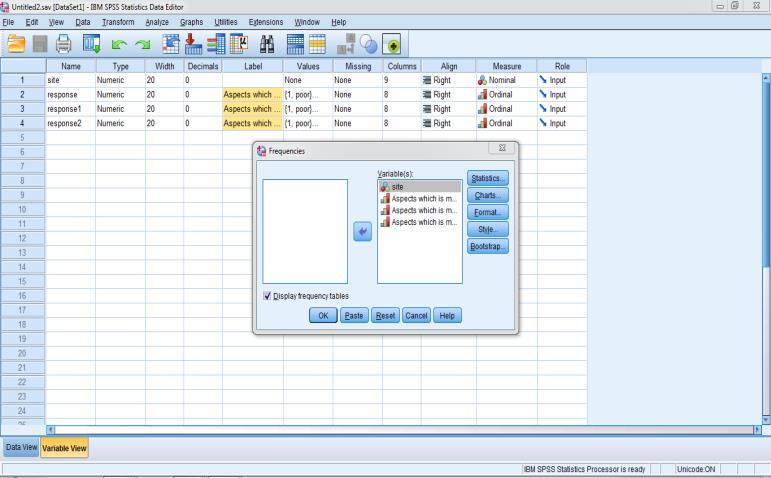Image resolution: width=771 pixels, height=478 pixels.
Task: Open Find with the binoculars icon
Action: pyautogui.click(x=267, y=44)
